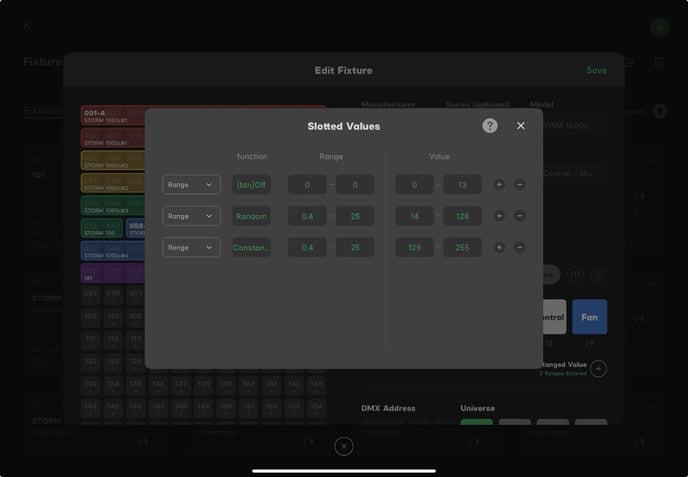Open the Slotted Values help icon
Image resolution: width=688 pixels, height=477 pixels.
click(489, 126)
